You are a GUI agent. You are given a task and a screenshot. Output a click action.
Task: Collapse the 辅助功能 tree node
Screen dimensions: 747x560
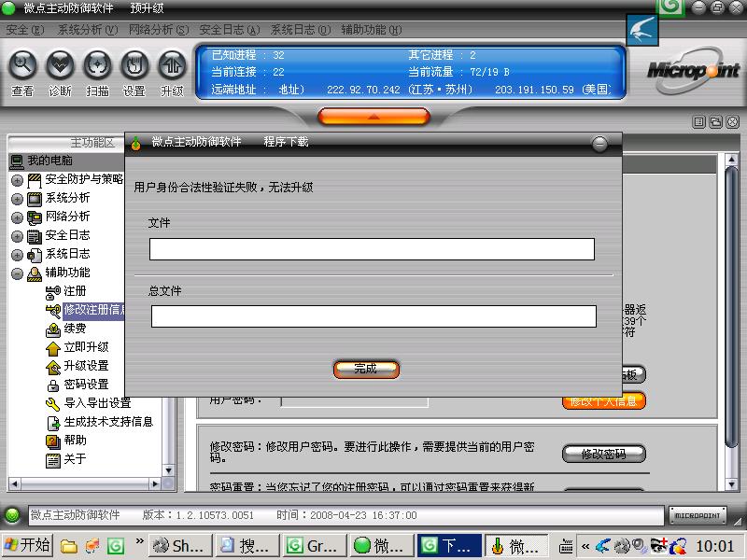(17, 273)
